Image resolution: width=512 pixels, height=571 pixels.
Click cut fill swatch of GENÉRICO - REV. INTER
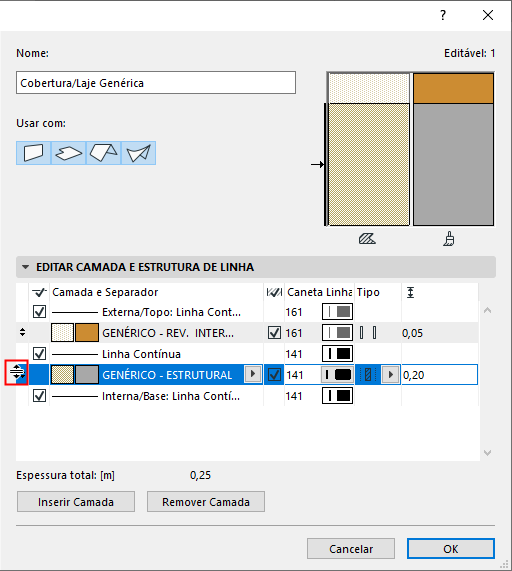click(x=62, y=333)
